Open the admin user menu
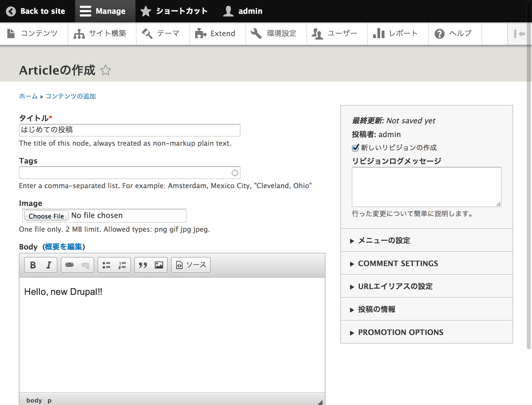Image resolution: width=532 pixels, height=405 pixels. 243,11
